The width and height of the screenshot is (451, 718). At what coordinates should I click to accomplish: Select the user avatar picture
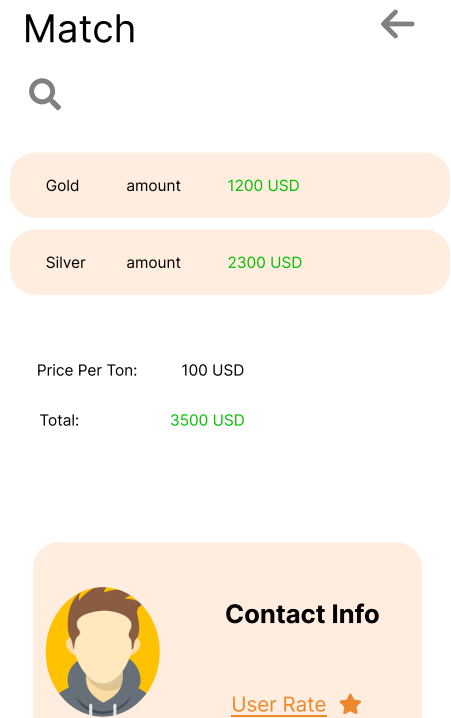(103, 652)
